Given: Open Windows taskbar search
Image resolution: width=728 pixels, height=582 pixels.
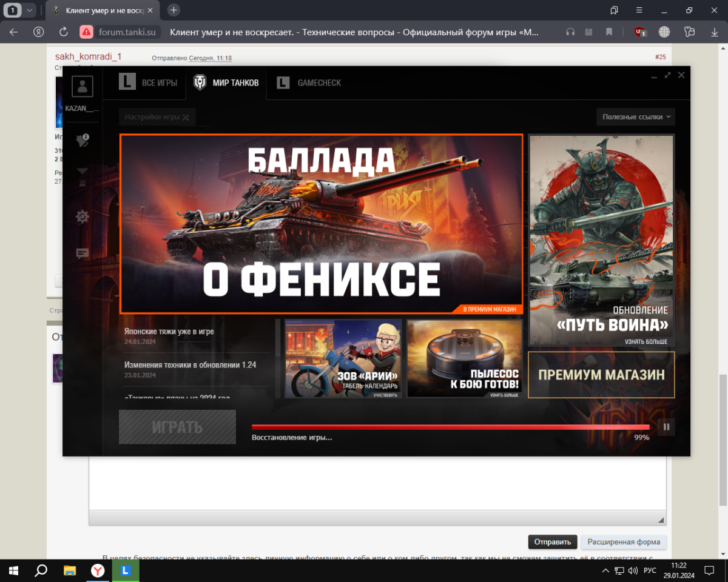Looking at the screenshot, I should coord(41,570).
